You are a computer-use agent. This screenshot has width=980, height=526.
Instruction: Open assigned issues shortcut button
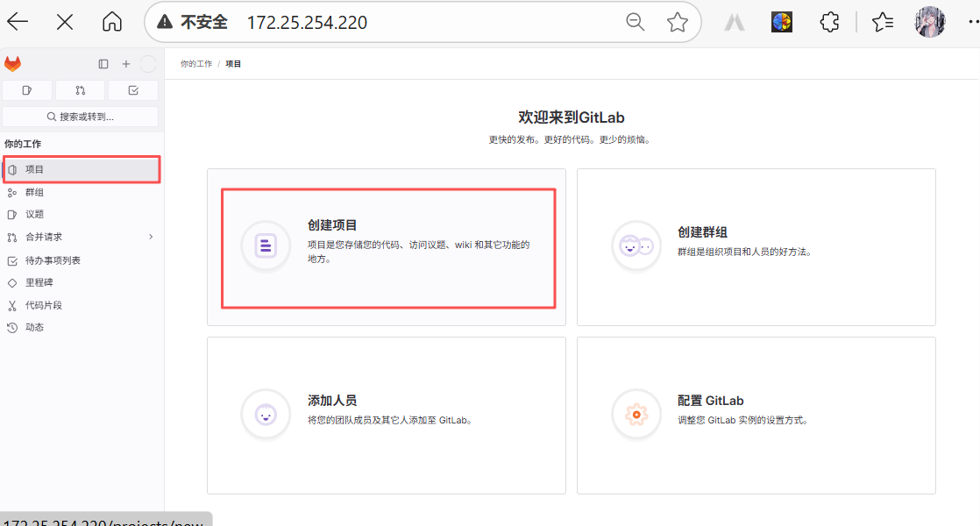[27, 90]
